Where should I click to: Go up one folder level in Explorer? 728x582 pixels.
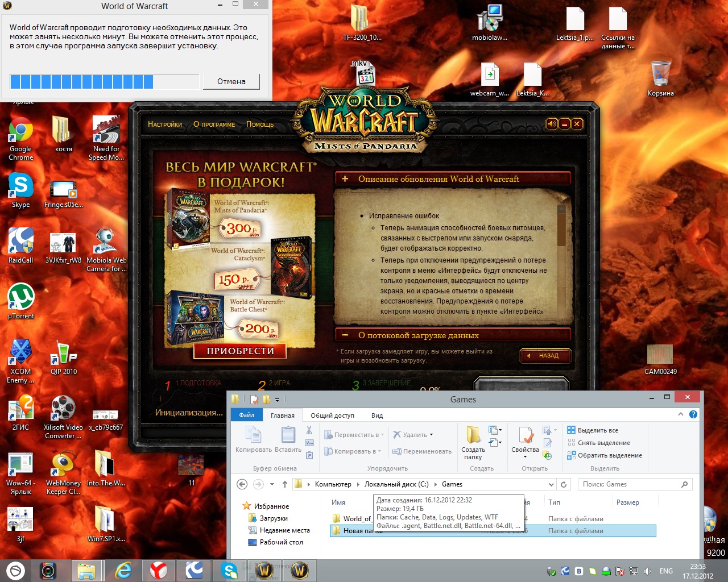pos(285,484)
